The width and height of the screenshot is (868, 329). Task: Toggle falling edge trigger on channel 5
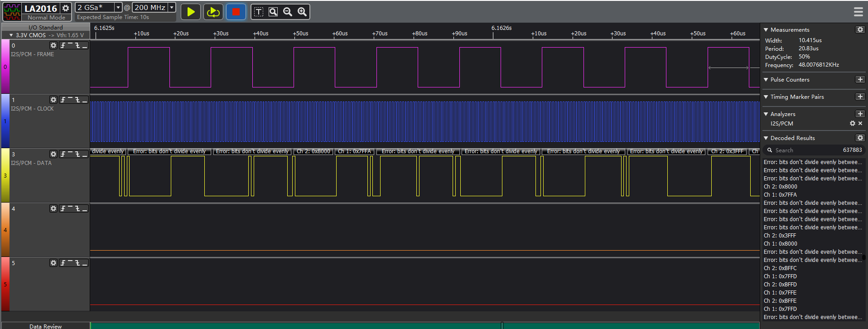77,263
